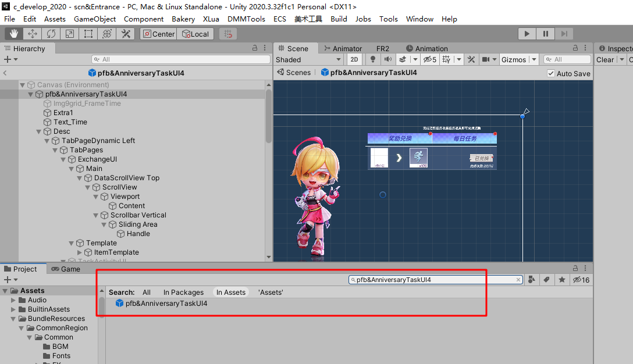Click the Scene view search field

567,60
